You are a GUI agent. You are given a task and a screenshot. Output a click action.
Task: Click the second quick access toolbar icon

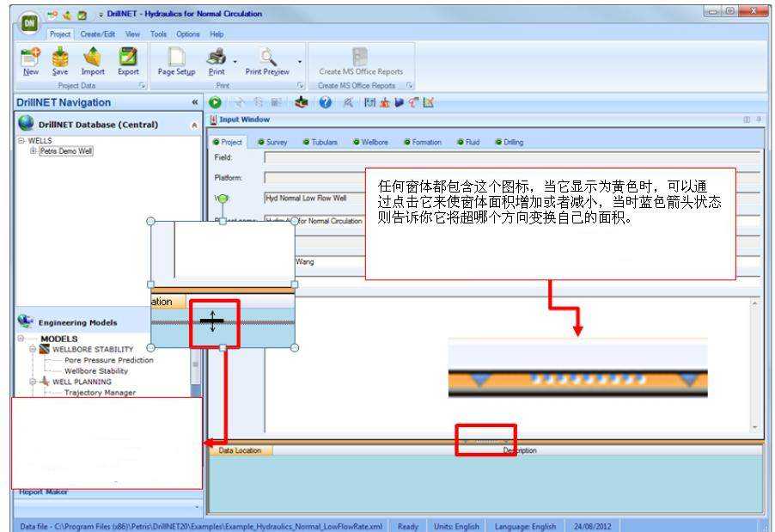[x=67, y=15]
